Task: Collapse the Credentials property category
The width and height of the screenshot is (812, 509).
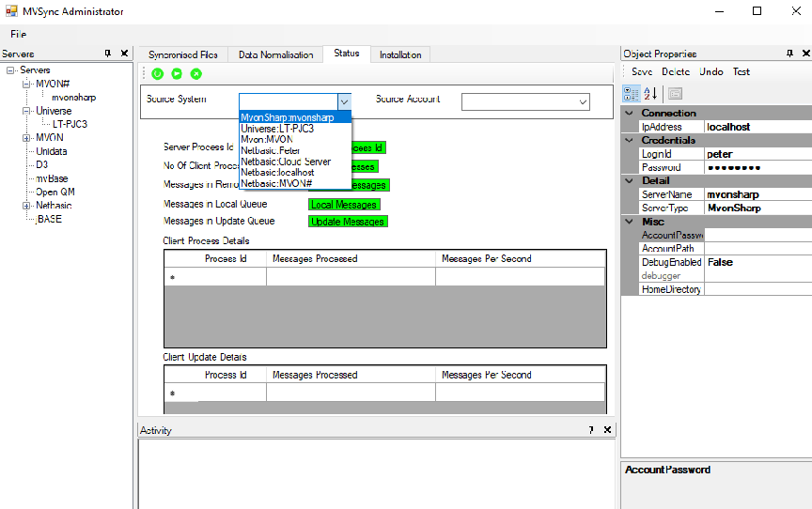Action: coord(629,140)
